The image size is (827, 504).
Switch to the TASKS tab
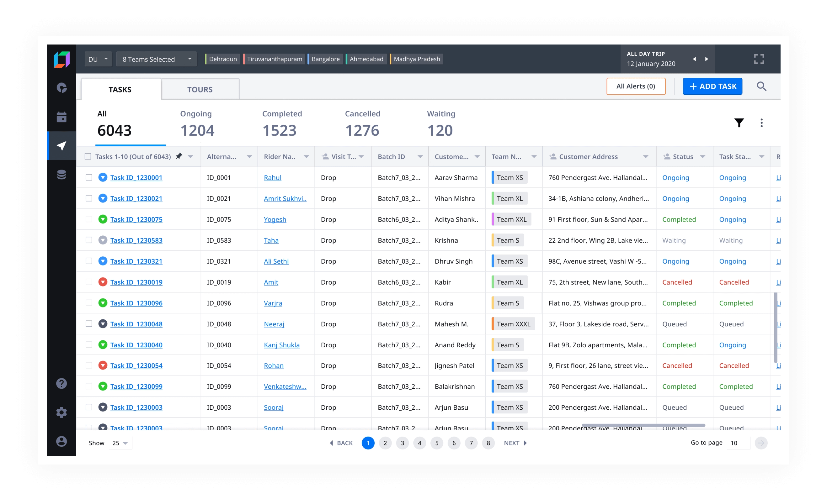click(x=120, y=89)
